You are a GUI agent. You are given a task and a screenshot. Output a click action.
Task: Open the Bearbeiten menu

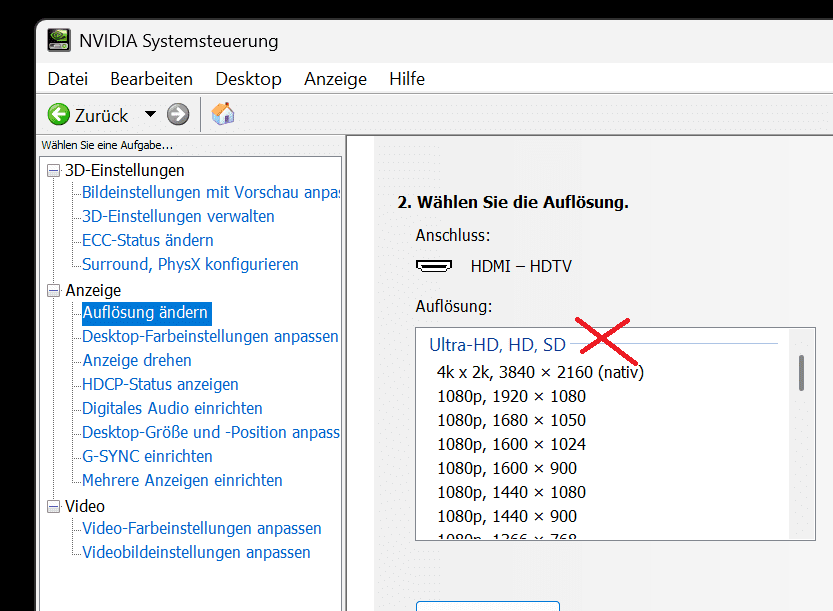151,79
